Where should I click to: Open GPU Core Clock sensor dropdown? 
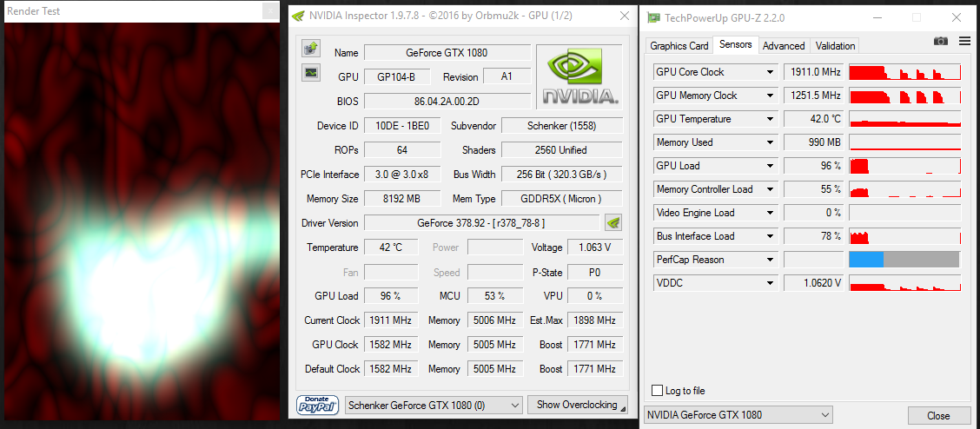pyautogui.click(x=771, y=72)
